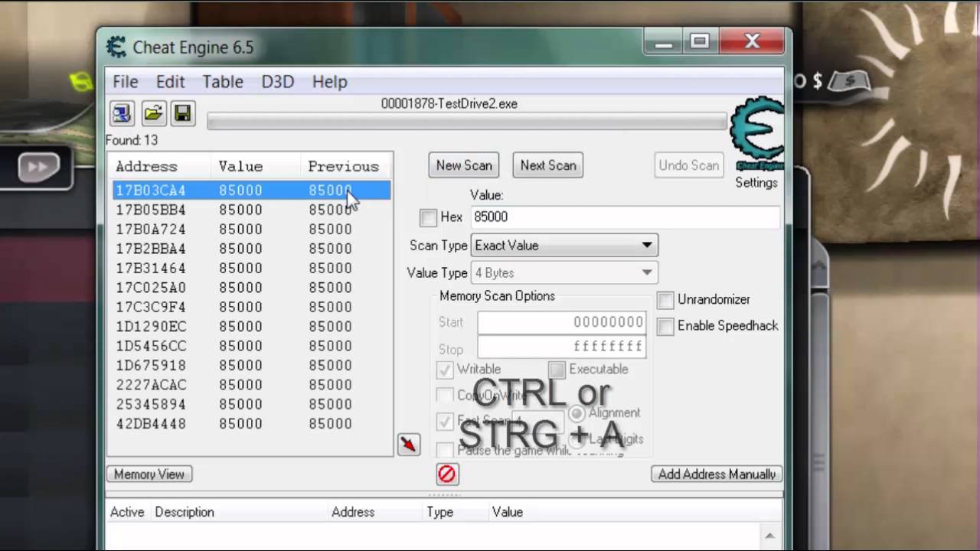Select address 17B31464 row
Image resolution: width=980 pixels, height=551 pixels.
[251, 269]
